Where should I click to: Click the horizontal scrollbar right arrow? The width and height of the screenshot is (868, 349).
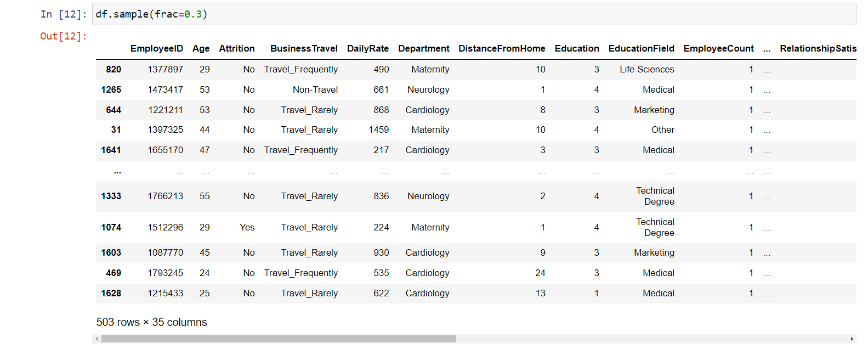[852, 339]
